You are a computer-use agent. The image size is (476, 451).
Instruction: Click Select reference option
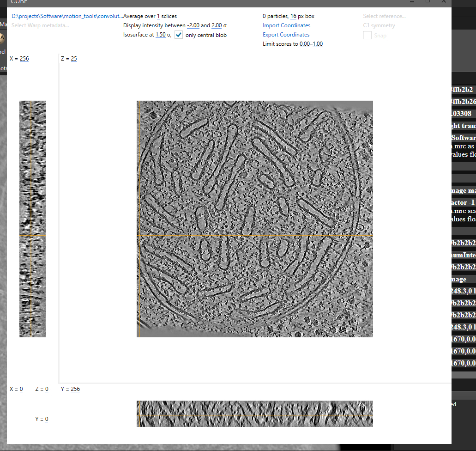click(384, 16)
